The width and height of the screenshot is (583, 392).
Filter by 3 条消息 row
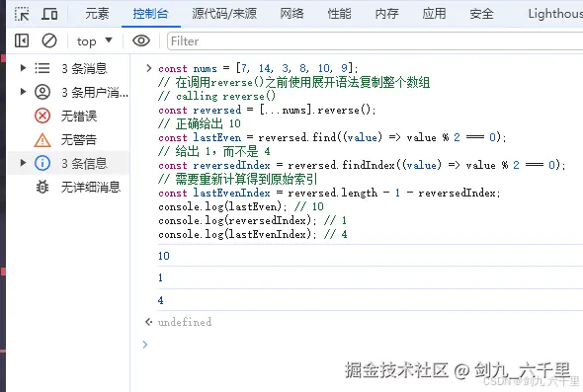click(68, 68)
